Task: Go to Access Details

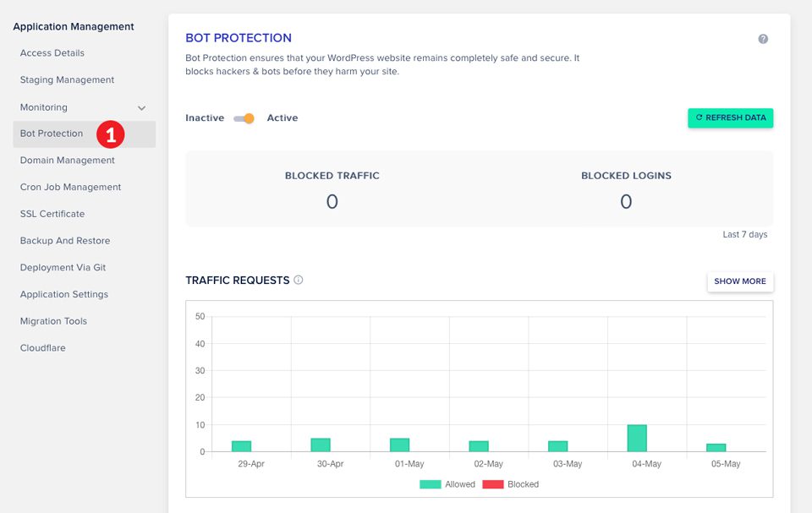Action: click(x=52, y=52)
